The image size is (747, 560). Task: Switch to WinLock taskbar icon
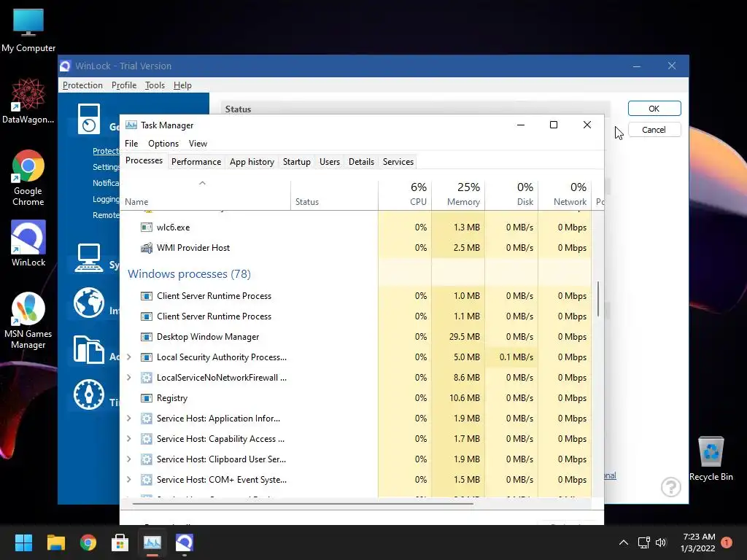click(x=185, y=542)
